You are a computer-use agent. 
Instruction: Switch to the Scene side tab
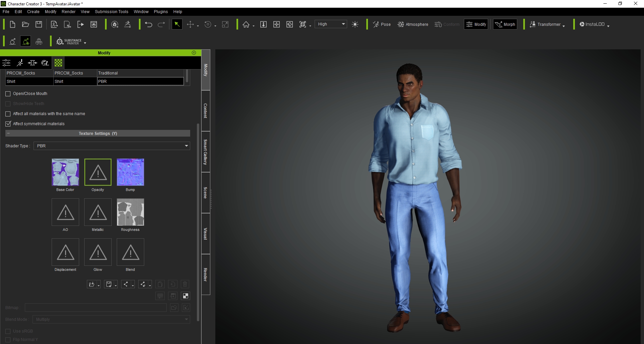pyautogui.click(x=206, y=193)
